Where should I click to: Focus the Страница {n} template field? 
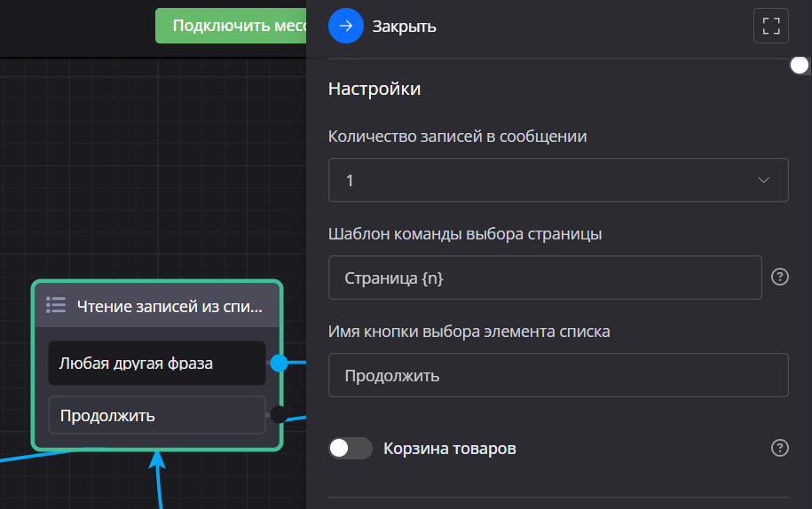544,278
